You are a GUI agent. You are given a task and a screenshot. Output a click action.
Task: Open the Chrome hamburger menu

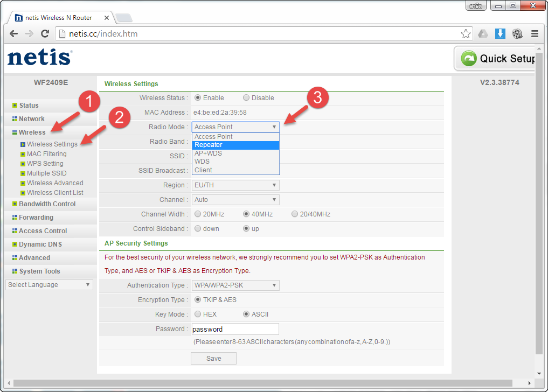click(535, 33)
